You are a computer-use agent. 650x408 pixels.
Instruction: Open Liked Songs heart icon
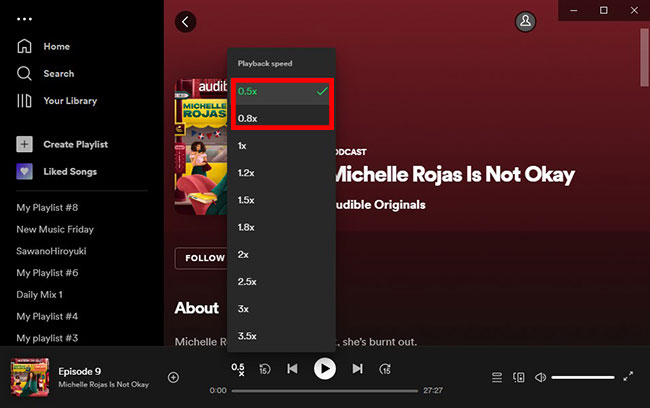pyautogui.click(x=24, y=171)
